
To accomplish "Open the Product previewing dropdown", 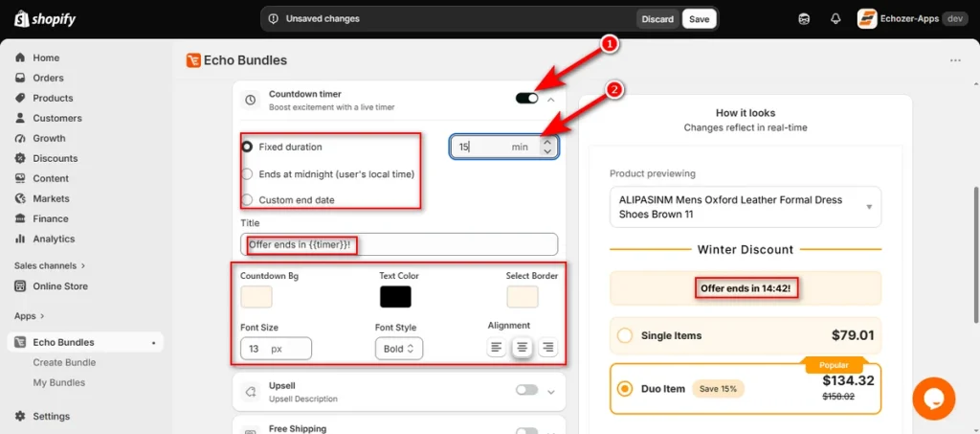I will click(x=745, y=207).
